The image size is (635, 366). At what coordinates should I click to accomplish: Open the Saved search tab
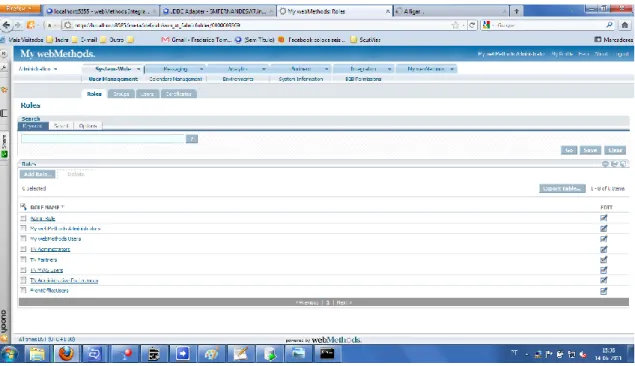click(x=61, y=126)
